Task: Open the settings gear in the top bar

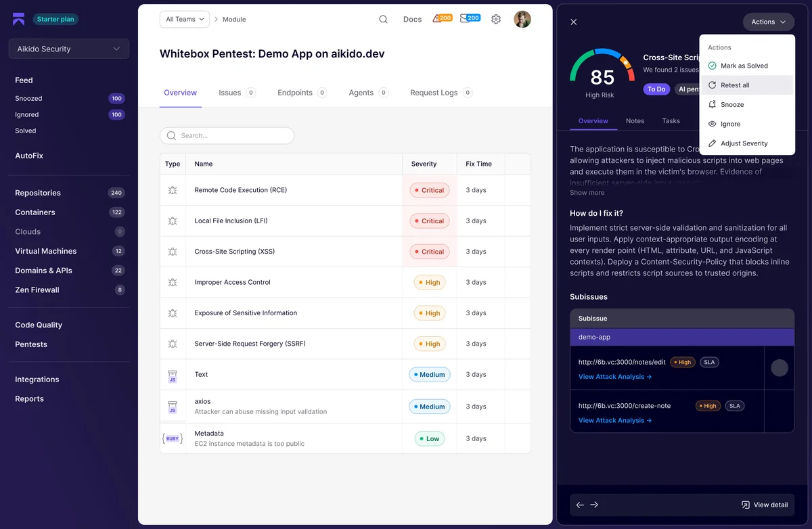Action: 495,19
